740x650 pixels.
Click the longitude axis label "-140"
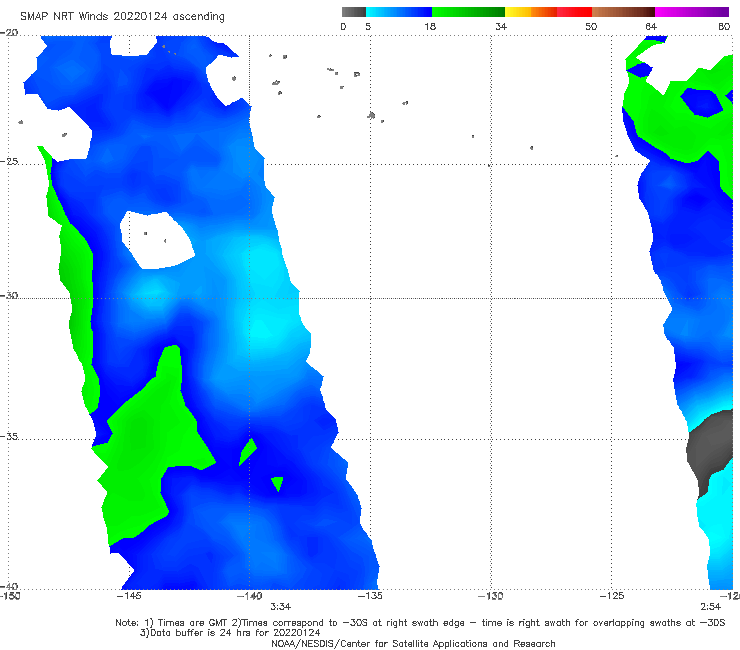(x=250, y=596)
